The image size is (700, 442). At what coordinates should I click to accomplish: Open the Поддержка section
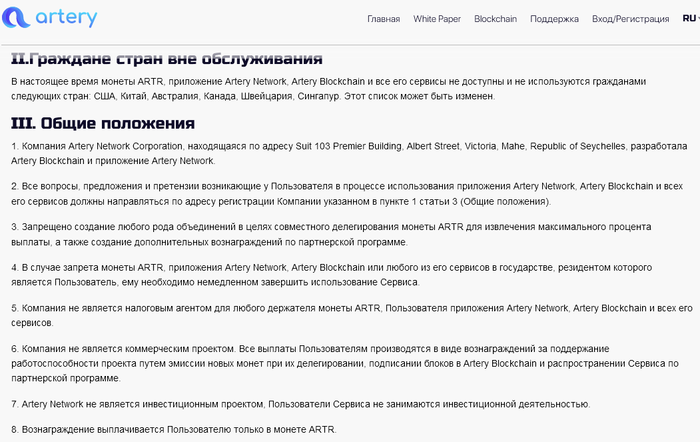(554, 19)
